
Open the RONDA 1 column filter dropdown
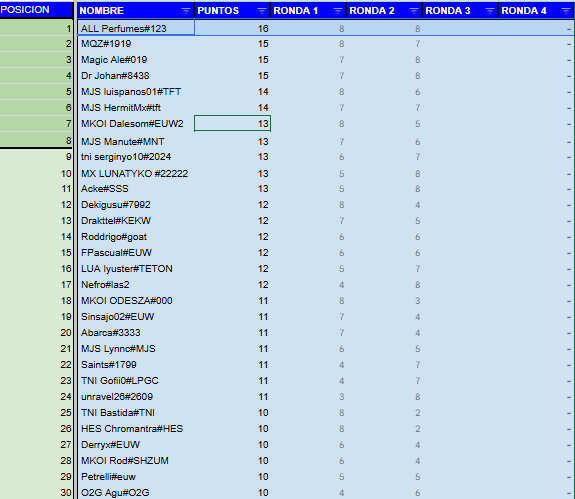coord(338,11)
